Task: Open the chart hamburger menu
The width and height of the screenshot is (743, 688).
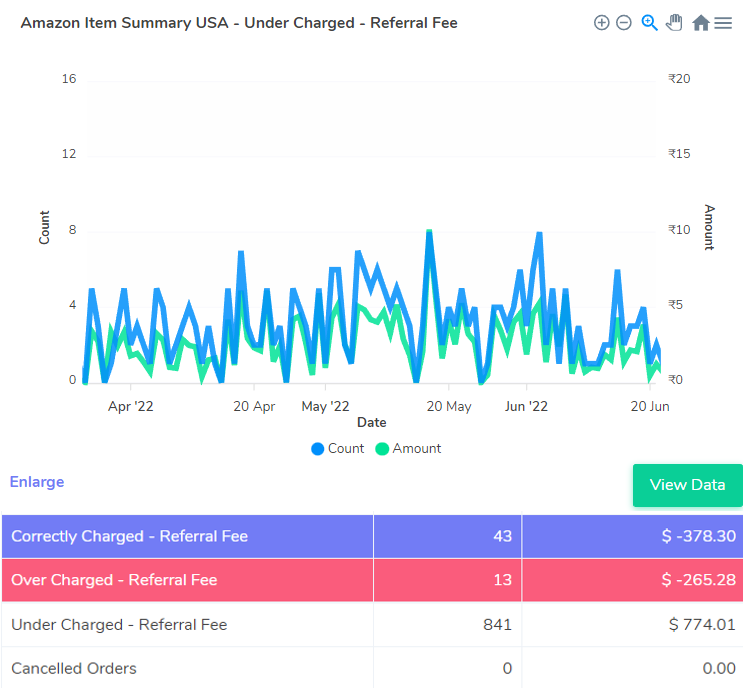Action: [723, 23]
